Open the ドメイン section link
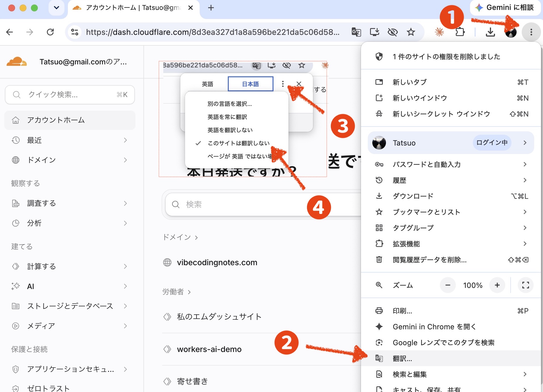The height and width of the screenshot is (392, 543). pos(180,237)
